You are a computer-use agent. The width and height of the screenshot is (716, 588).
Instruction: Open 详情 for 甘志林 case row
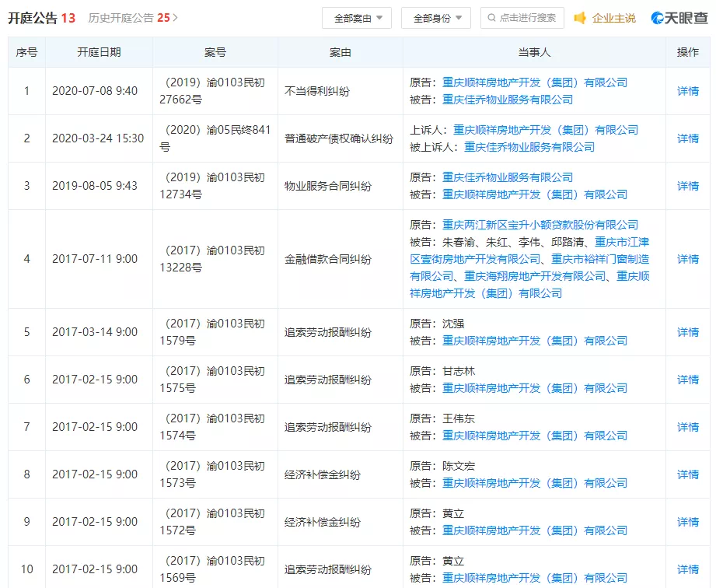(688, 380)
